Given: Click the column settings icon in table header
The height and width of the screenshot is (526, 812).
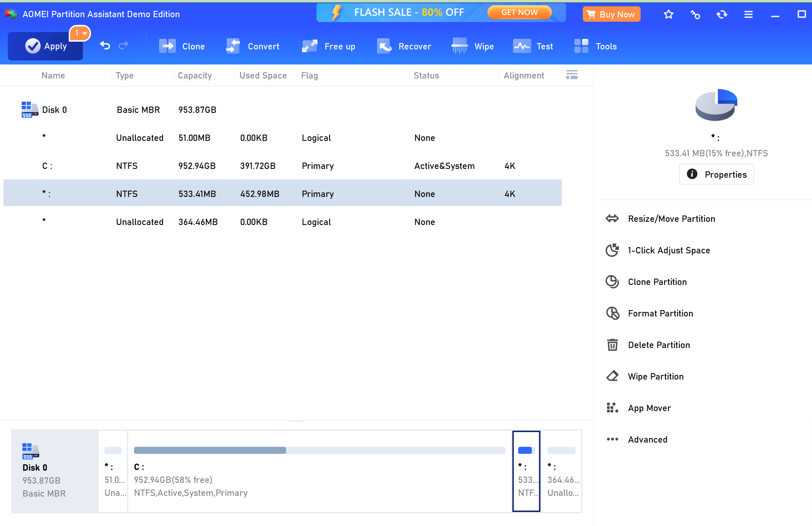Looking at the screenshot, I should coord(572,75).
